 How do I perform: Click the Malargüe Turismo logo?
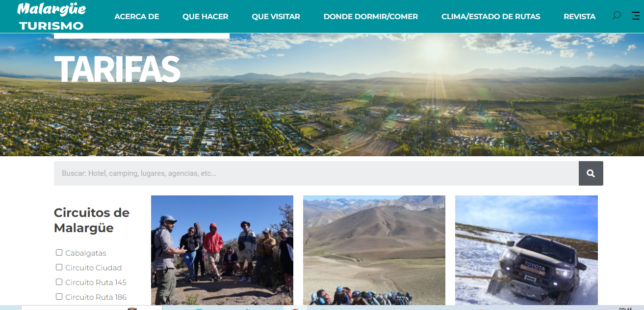tap(52, 16)
